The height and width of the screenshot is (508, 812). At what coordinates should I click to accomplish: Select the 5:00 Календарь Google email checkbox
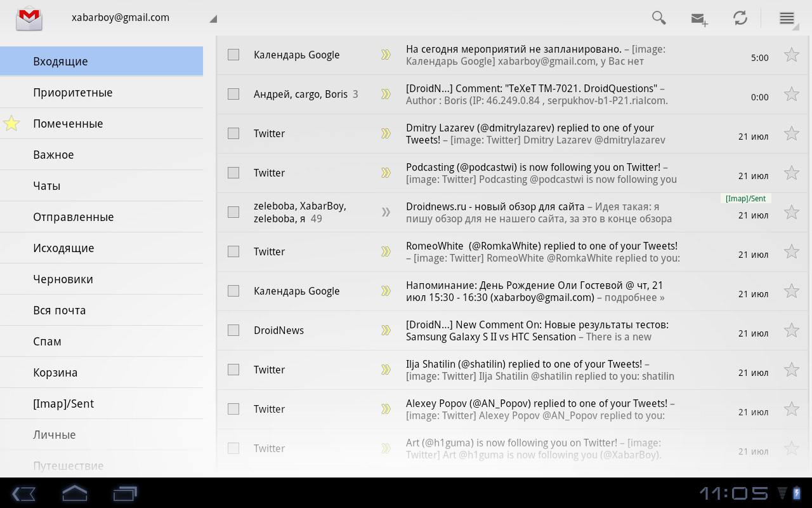[x=233, y=55]
